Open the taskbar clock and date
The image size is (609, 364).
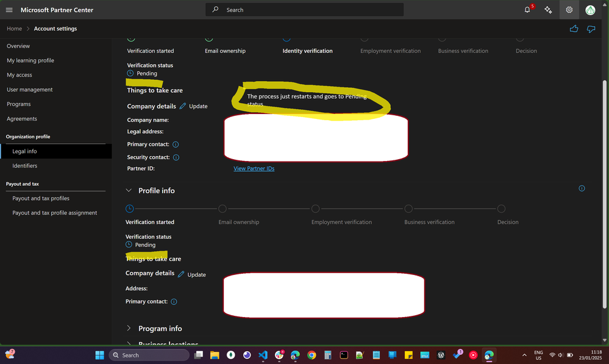(x=590, y=355)
